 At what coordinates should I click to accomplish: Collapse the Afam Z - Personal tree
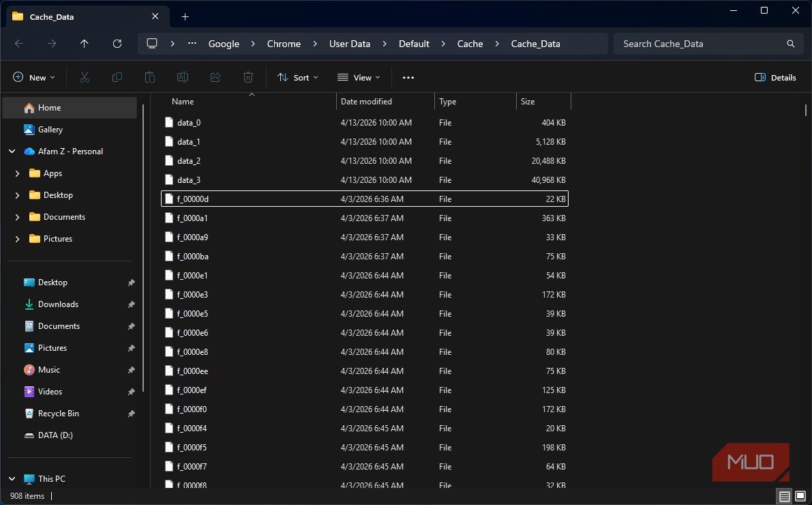tap(12, 151)
